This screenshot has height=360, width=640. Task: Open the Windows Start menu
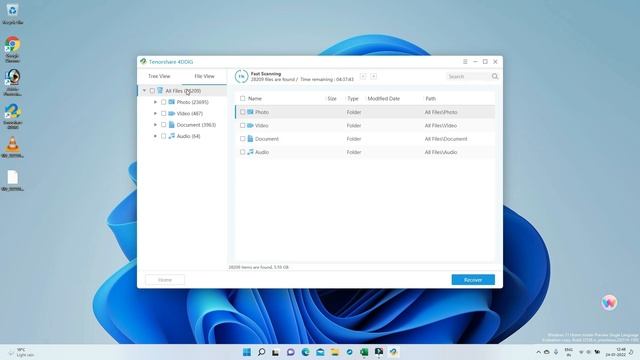[x=247, y=352]
